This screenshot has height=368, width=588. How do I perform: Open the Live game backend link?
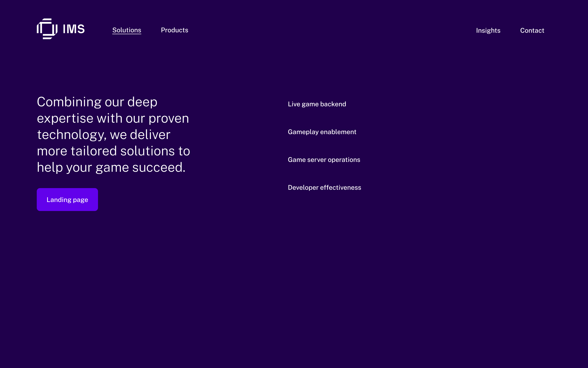tap(317, 104)
